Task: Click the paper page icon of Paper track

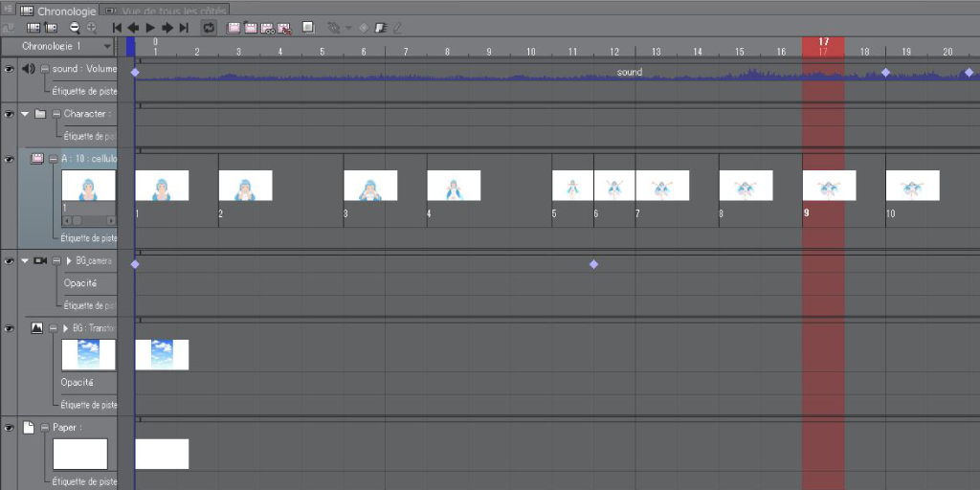Action: (28, 428)
